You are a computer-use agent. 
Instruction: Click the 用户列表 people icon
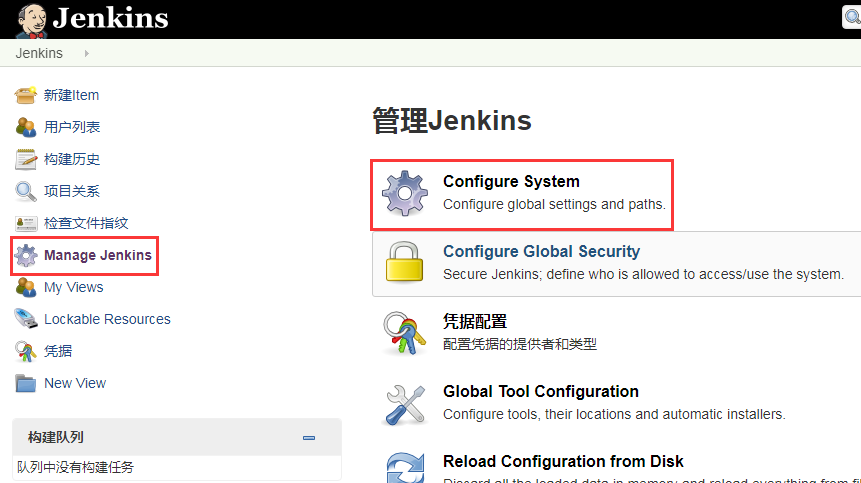coord(25,127)
